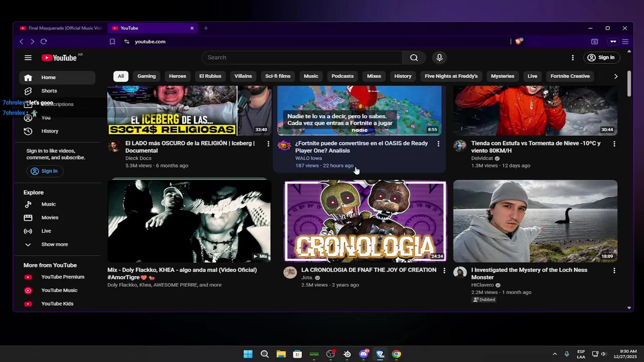Open YouTube Kids link
Viewport: 644px width, 362px height.
click(57, 304)
